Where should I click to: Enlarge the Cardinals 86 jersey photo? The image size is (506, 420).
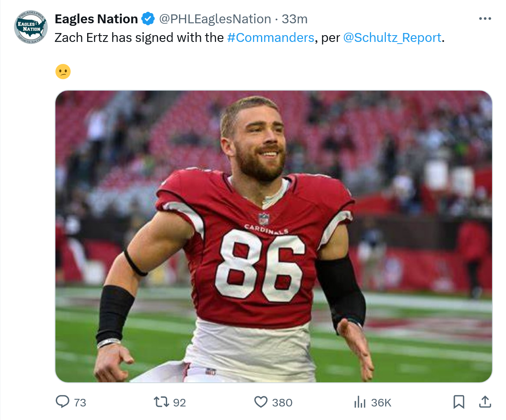[274, 236]
